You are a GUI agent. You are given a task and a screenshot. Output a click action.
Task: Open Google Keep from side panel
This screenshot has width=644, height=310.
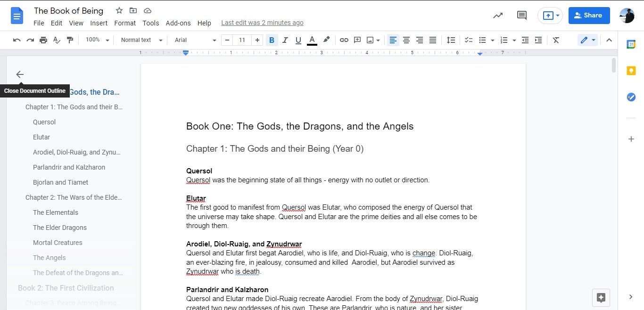631,70
